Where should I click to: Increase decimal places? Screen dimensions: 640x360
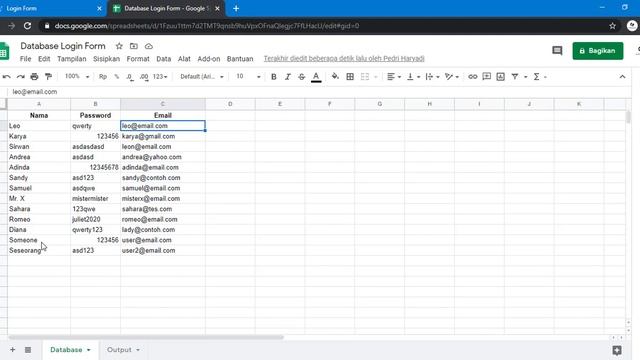144,77
